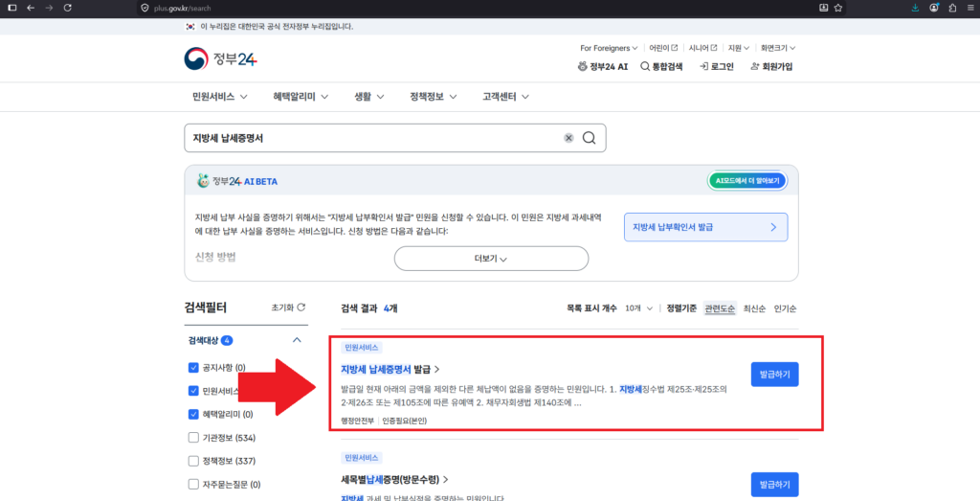This screenshot has height=501, width=980.
Task: Open 시니어 external site link
Action: point(703,48)
